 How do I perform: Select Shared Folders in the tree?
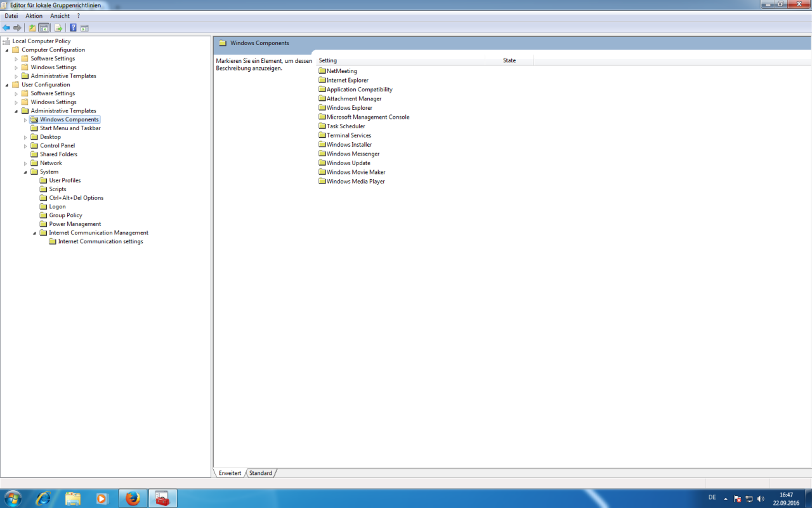(59, 154)
